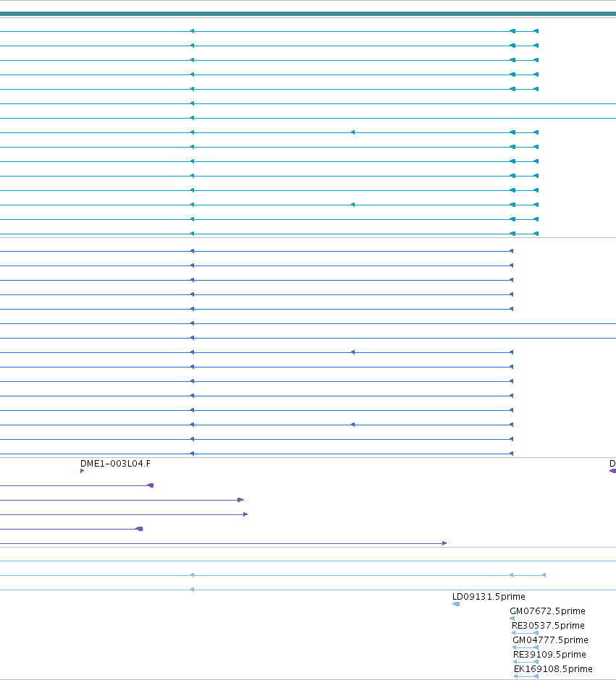Click the arrowhead of the longest purple alignment
The image size is (616, 680).
444,543
